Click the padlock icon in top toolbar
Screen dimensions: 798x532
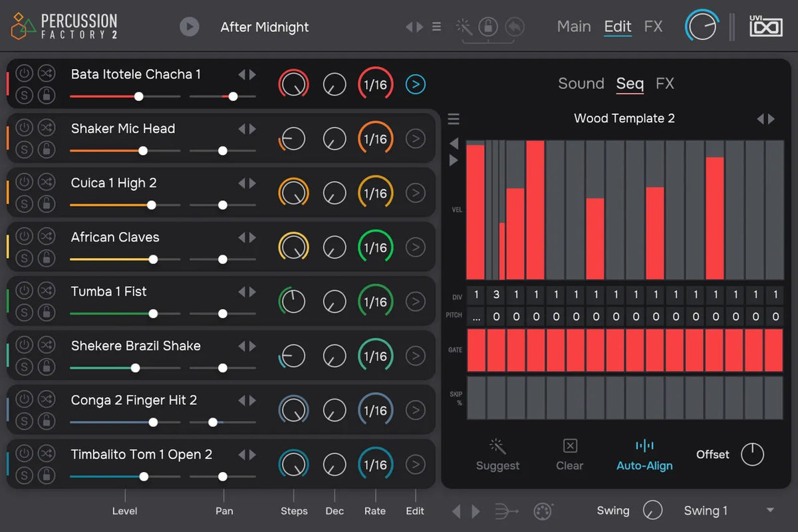pyautogui.click(x=488, y=27)
